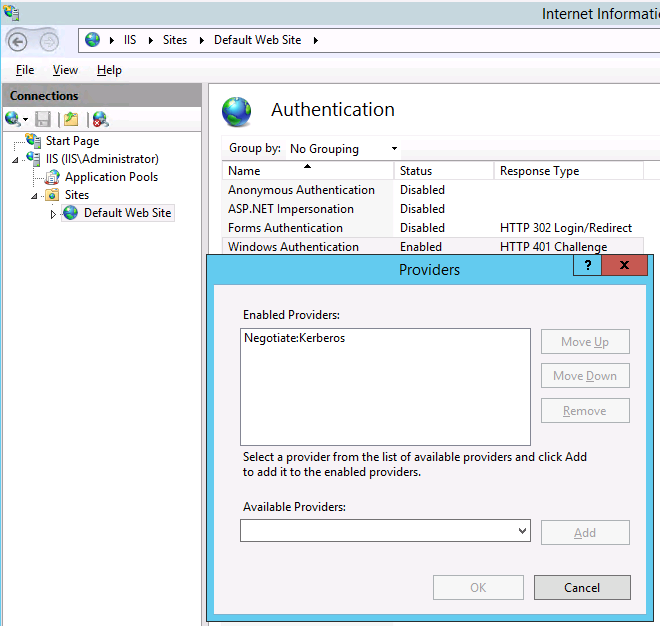Click the Start Page icon in tree
Screen dimensions: 660x626
pos(33,141)
